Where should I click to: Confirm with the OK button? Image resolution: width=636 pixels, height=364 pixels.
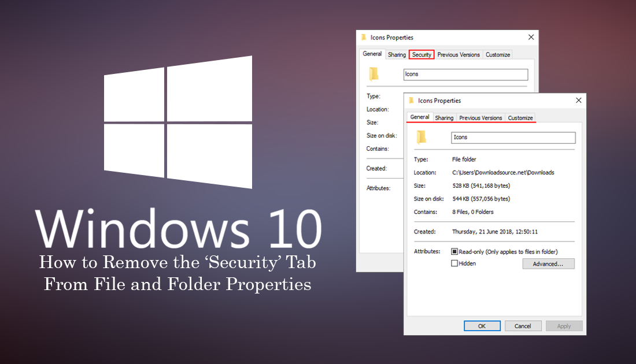[482, 326]
